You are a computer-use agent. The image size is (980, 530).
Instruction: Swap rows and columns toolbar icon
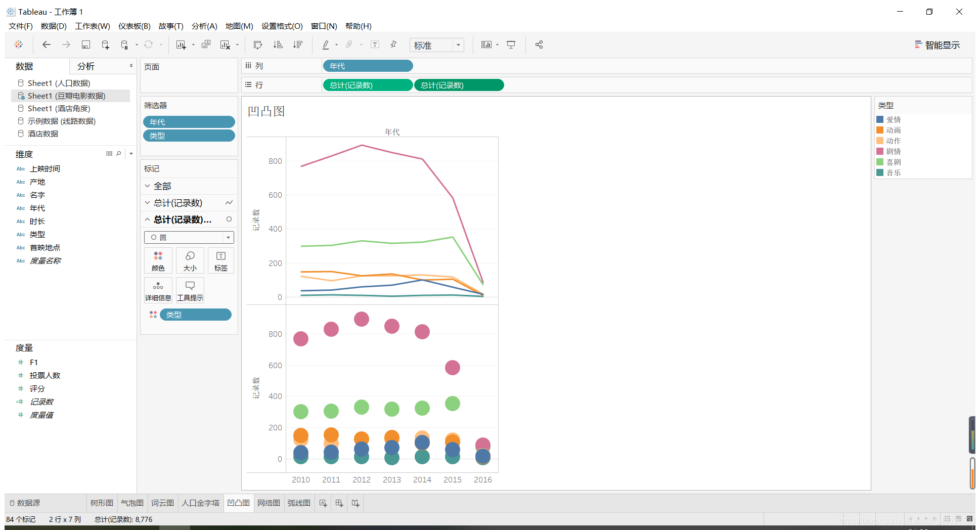(x=258, y=45)
